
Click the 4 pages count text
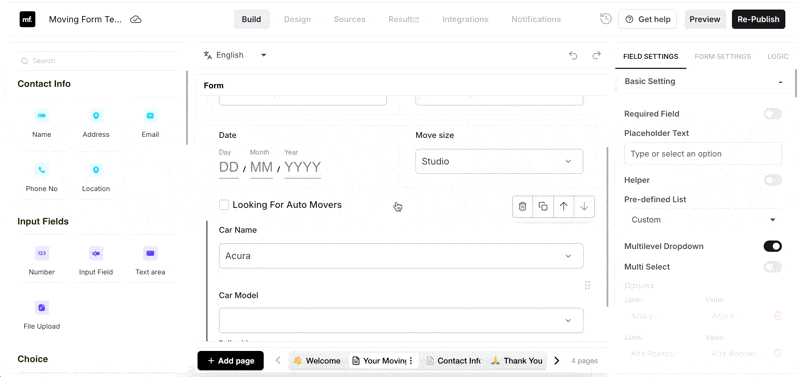tap(585, 361)
